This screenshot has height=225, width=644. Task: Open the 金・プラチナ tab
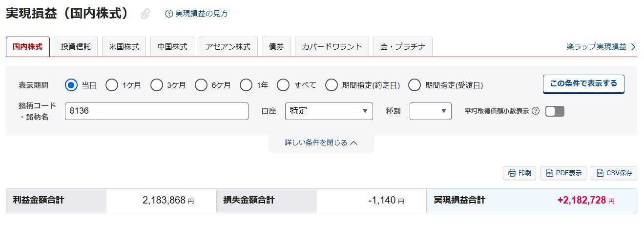point(403,47)
